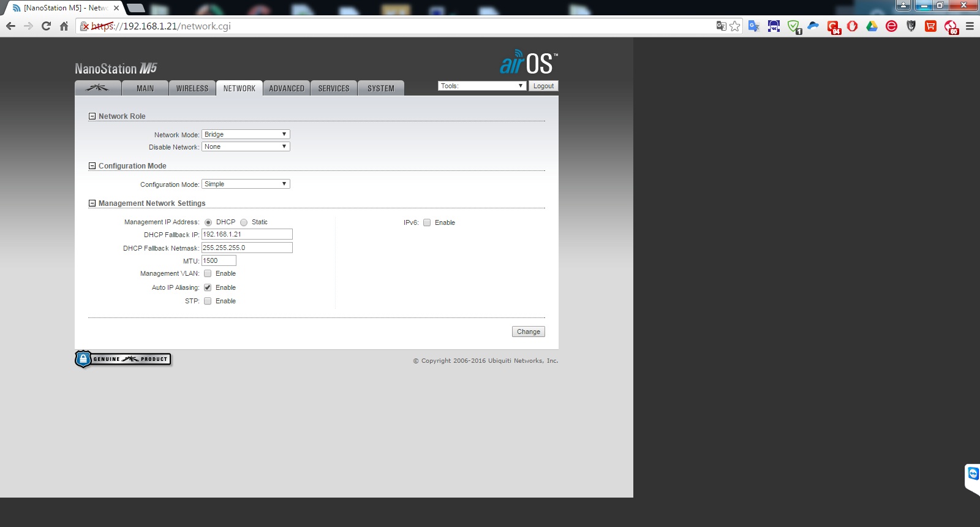This screenshot has width=980, height=527.
Task: Click the insecure HTTPS lock warning icon
Action: (x=85, y=26)
